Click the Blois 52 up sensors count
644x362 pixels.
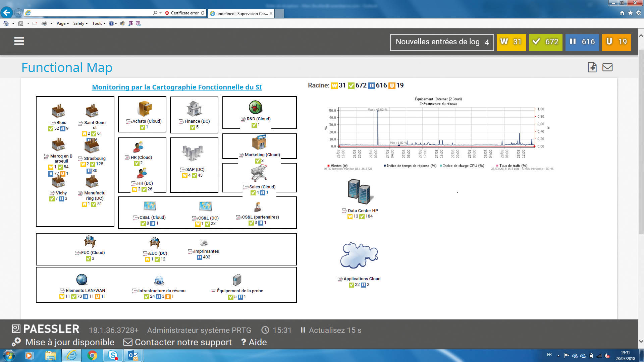coord(54,128)
